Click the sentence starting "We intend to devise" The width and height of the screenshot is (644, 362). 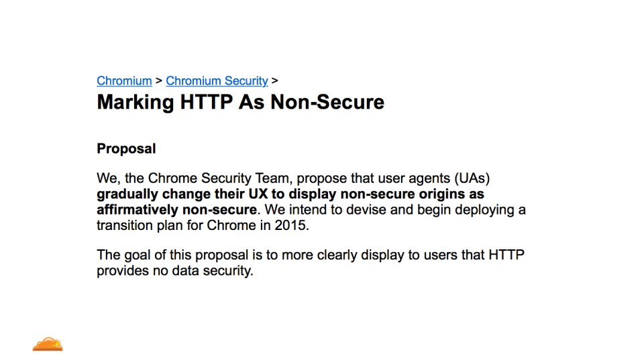[392, 210]
